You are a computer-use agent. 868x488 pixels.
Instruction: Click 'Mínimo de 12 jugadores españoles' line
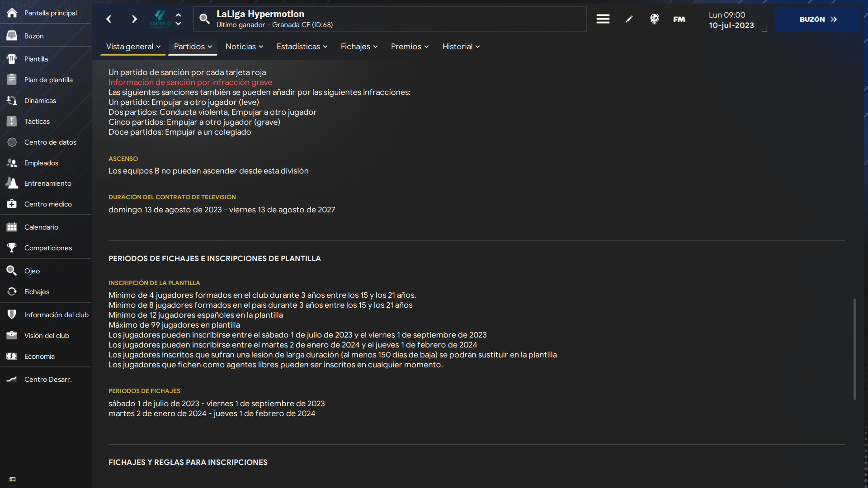coord(196,315)
